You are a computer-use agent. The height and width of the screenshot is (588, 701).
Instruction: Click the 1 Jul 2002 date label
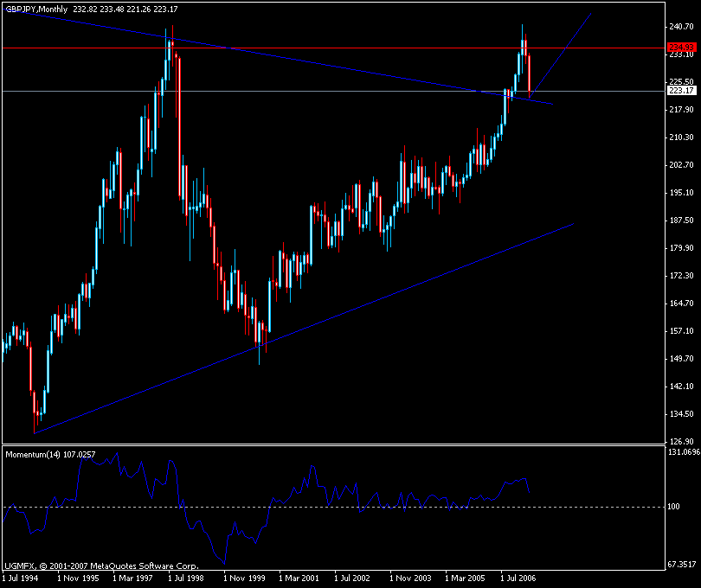pos(352,578)
